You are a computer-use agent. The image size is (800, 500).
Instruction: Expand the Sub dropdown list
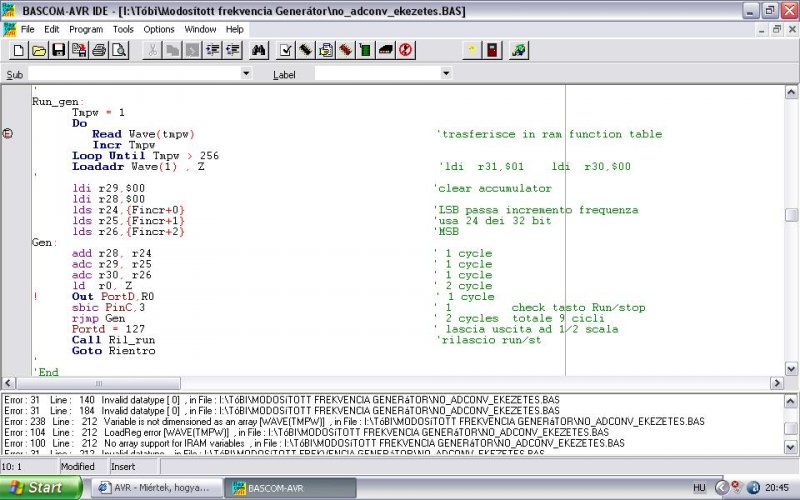245,73
